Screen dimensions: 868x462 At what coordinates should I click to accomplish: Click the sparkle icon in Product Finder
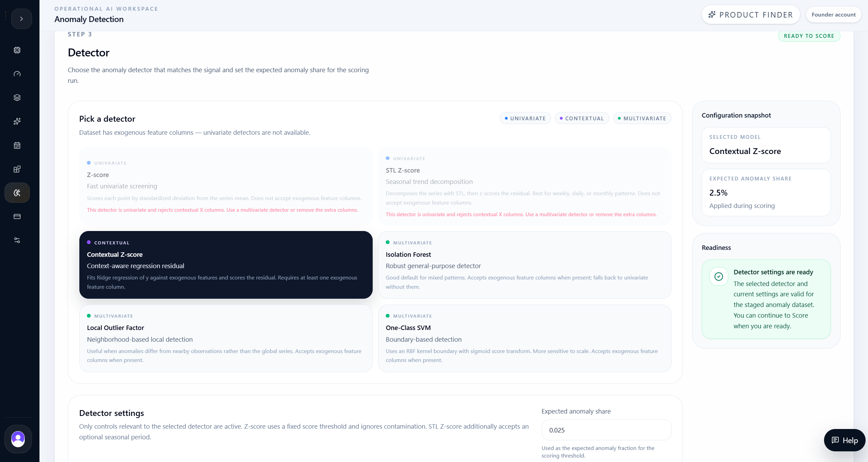click(712, 15)
